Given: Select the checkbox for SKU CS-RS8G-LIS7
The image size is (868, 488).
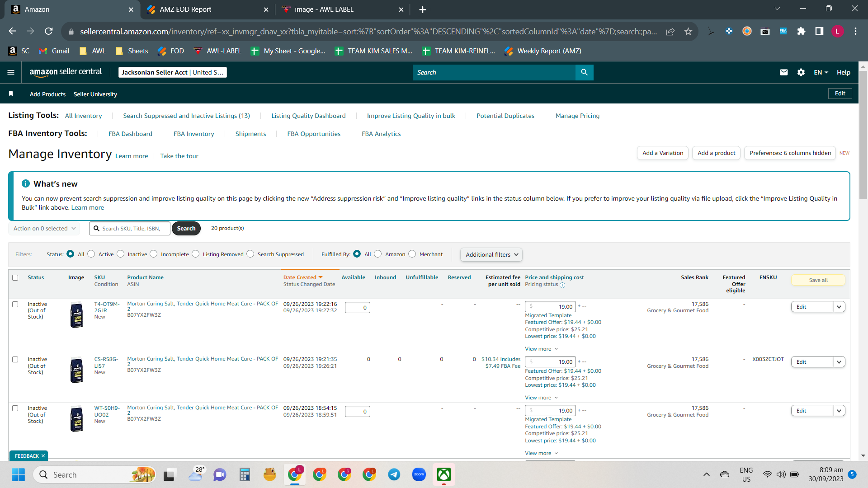Looking at the screenshot, I should tap(15, 359).
